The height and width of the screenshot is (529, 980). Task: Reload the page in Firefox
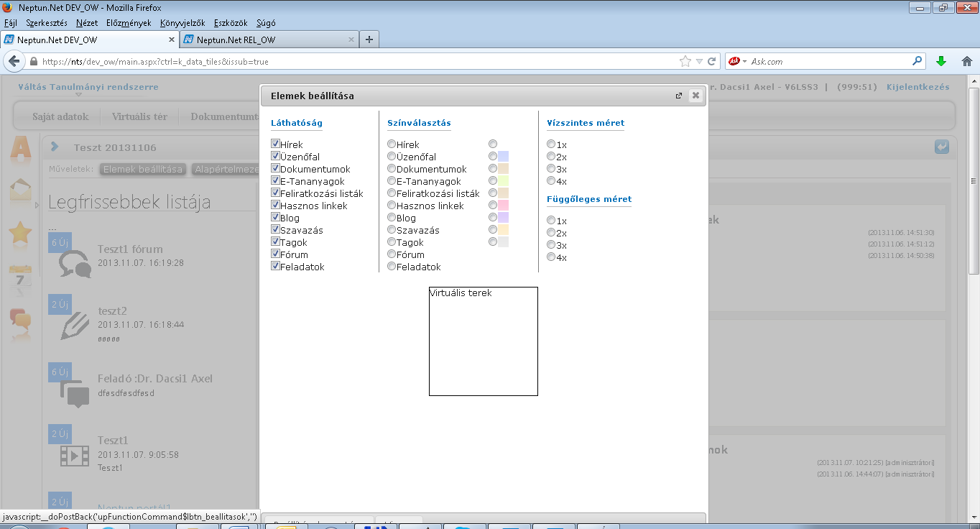[x=712, y=62]
